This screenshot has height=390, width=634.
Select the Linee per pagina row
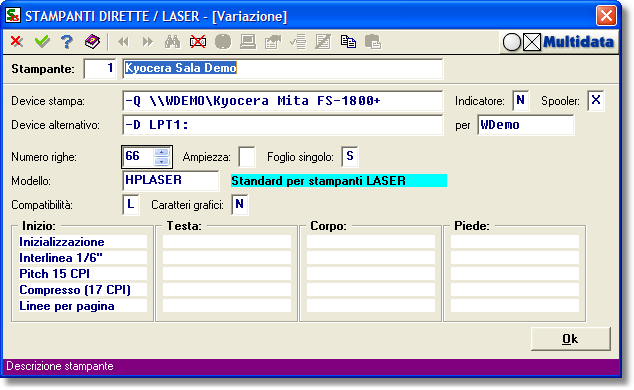82,306
